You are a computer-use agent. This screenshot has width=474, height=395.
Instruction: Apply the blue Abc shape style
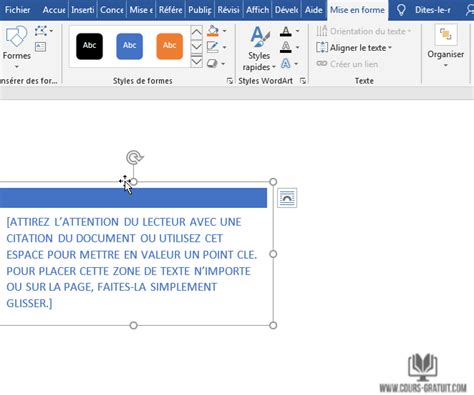click(129, 46)
